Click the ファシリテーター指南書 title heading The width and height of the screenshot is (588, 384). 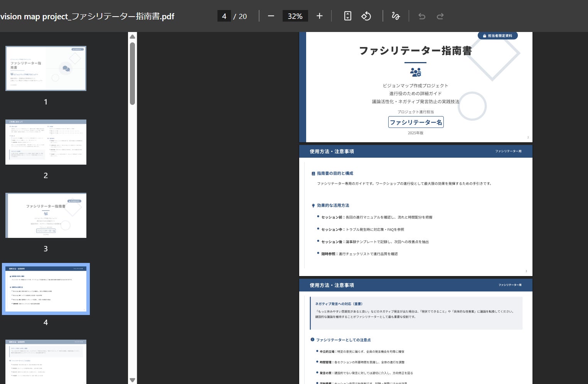click(415, 51)
